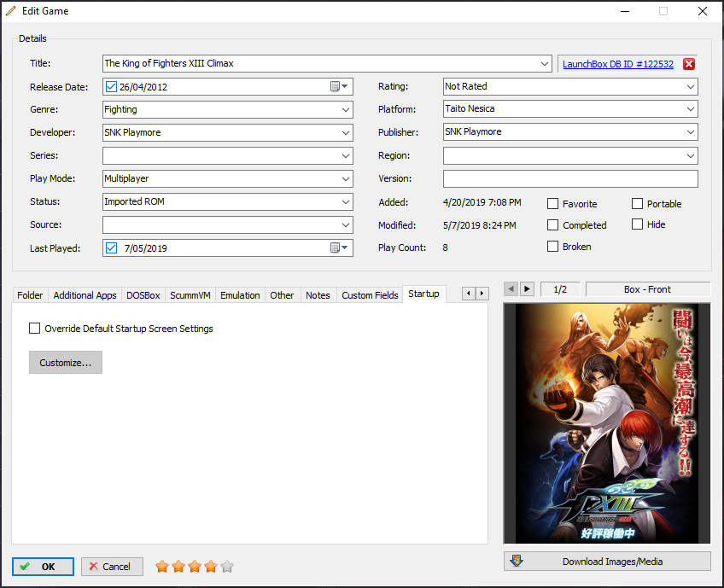724x588 pixels.
Task: Click the Cancel button
Action: tap(112, 567)
